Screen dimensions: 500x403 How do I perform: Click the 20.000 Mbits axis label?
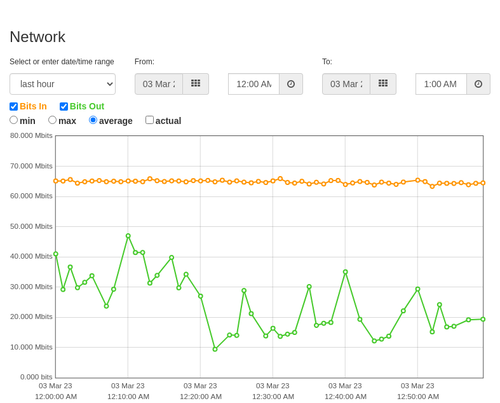click(x=31, y=317)
